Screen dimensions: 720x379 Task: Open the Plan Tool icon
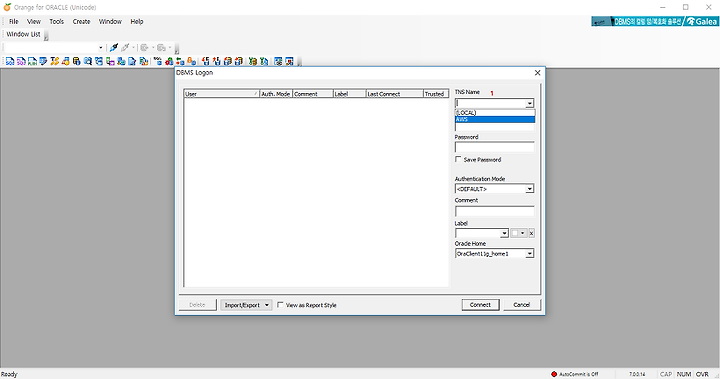(32, 61)
